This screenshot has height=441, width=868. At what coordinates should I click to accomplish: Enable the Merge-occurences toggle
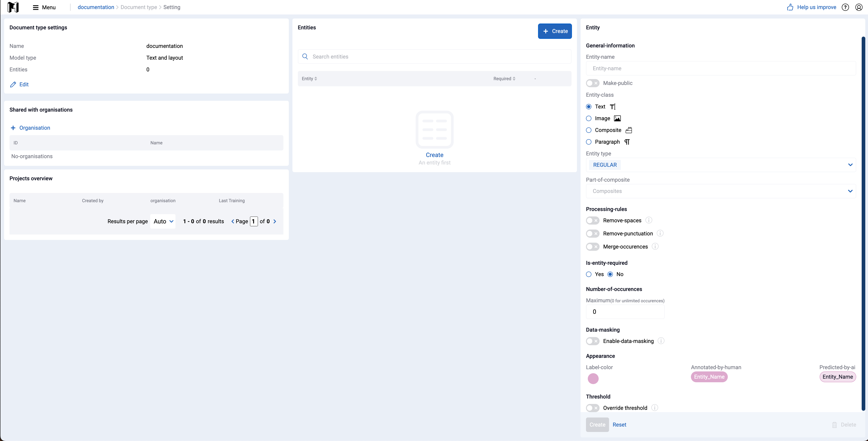coord(592,247)
